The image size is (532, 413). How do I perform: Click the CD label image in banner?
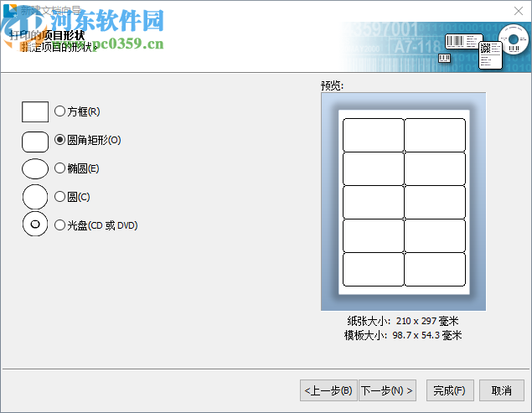pos(514,39)
